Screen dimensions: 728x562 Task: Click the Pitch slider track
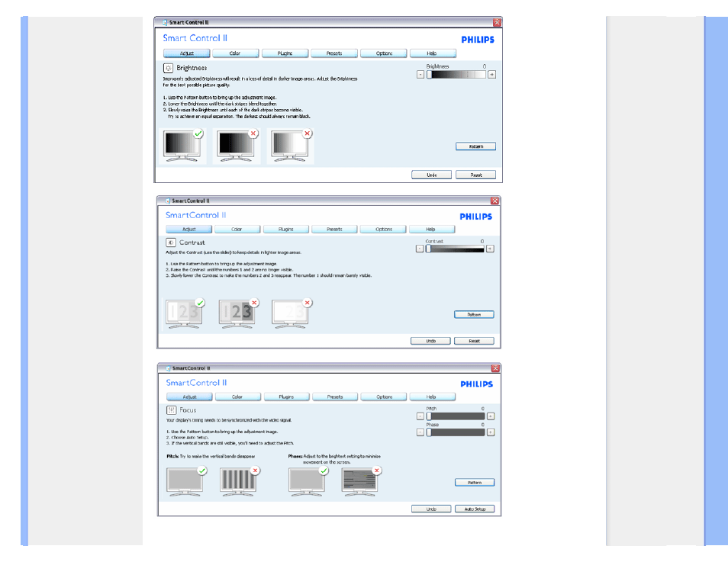tap(456, 416)
